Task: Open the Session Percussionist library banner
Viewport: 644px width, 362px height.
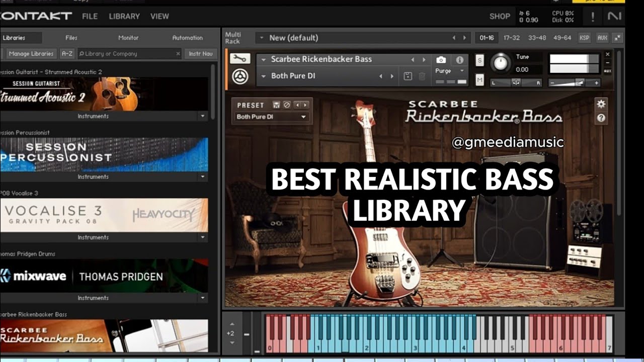Action: [104, 154]
